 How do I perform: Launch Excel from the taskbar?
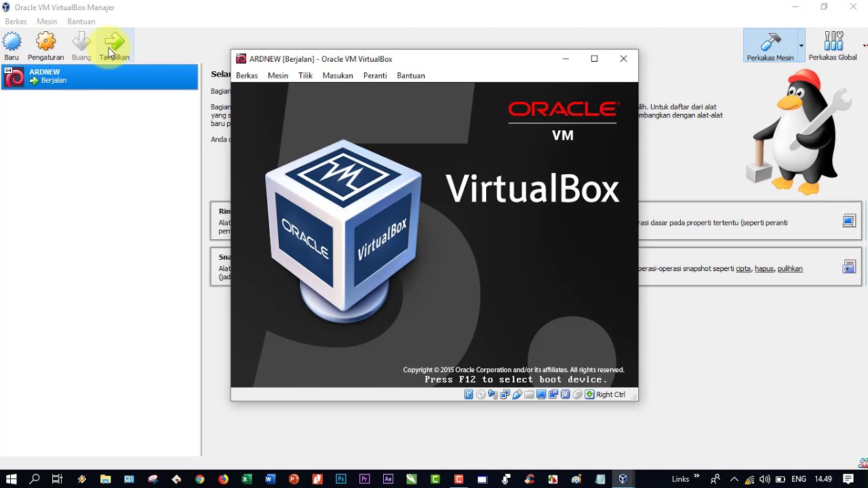[247, 479]
